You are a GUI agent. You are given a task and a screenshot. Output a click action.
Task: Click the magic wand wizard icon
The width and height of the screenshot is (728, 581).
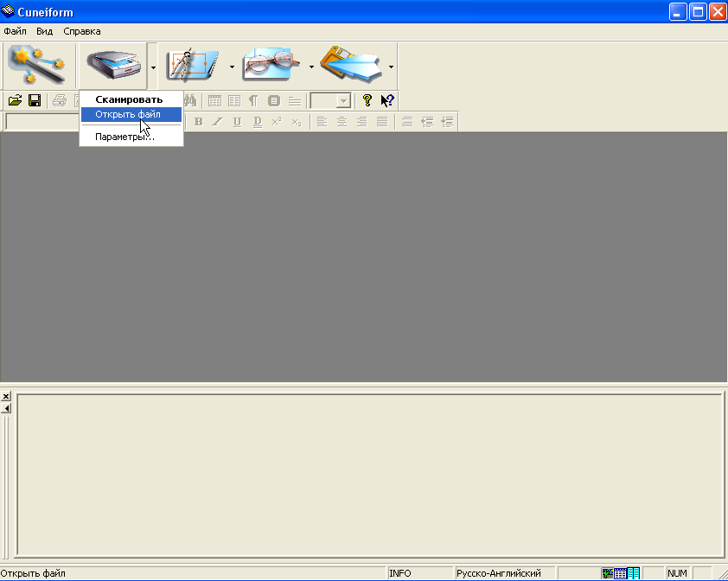(36, 65)
